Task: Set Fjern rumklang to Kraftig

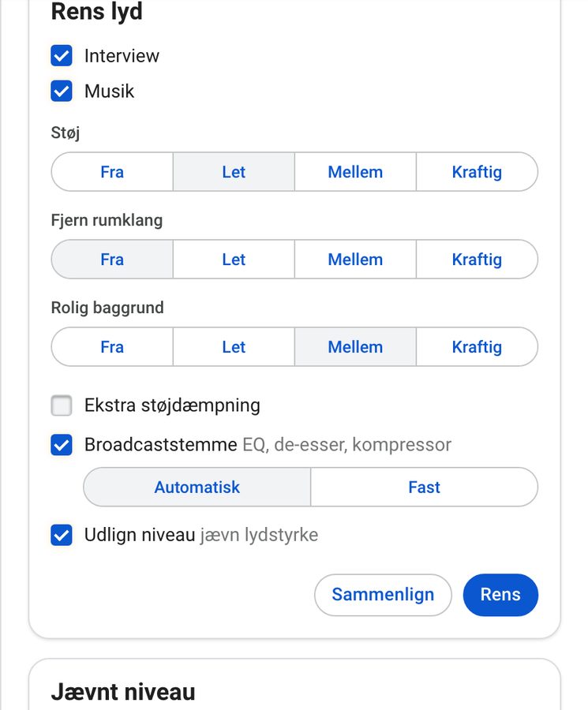Action: point(477,259)
